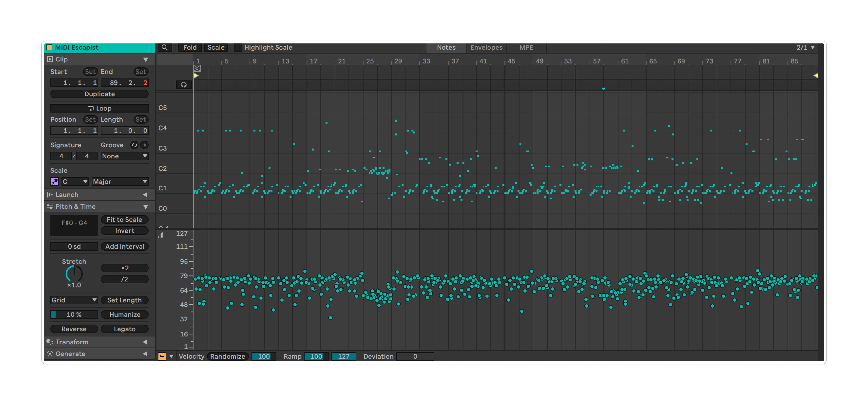The height and width of the screenshot is (406, 868).
Task: Click Set next to Start
Action: [x=90, y=72]
